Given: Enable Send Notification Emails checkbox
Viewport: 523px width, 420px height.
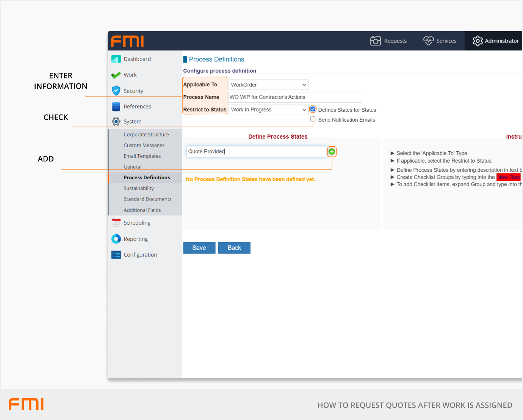Looking at the screenshot, I should point(313,119).
